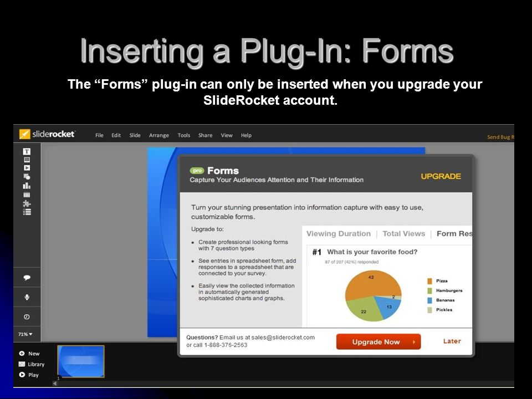Open the Edit menu
This screenshot has height=399, width=532.
(x=116, y=135)
